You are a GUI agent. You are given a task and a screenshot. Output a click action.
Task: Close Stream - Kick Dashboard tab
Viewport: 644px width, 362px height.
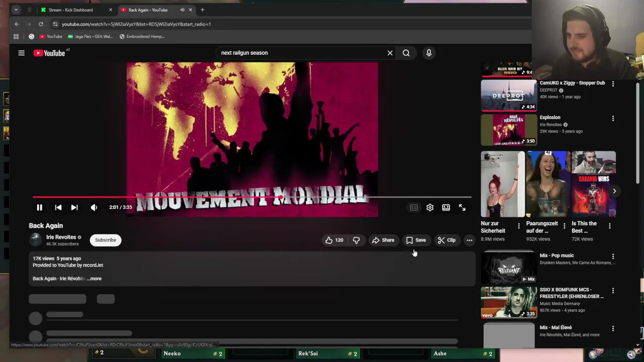[111, 10]
